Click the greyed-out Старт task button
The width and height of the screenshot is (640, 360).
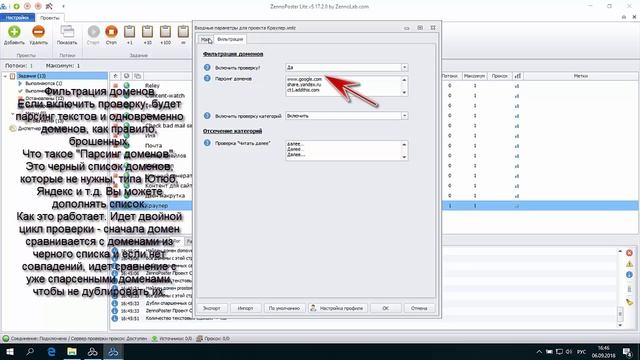pyautogui.click(x=93, y=32)
